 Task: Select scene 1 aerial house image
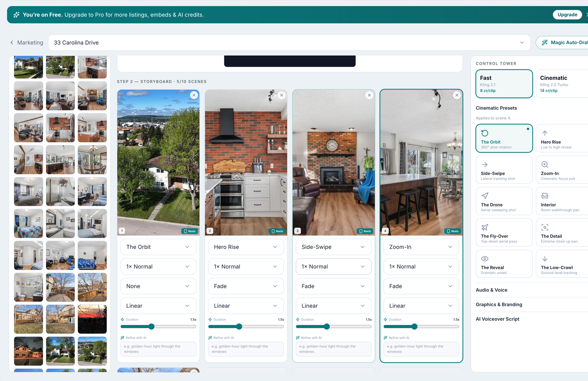158,162
